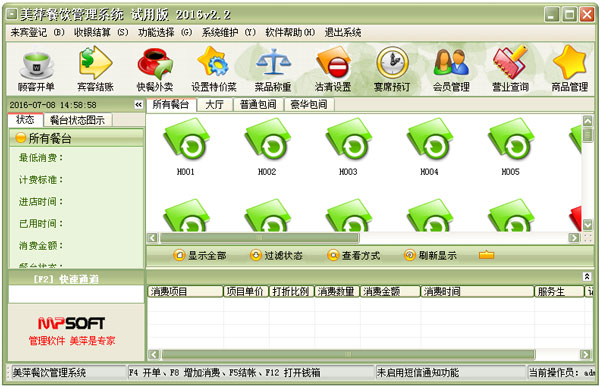600x388 pixels.
Task: Click the table area horizontal scrollbar thumb
Action: click(x=259, y=238)
